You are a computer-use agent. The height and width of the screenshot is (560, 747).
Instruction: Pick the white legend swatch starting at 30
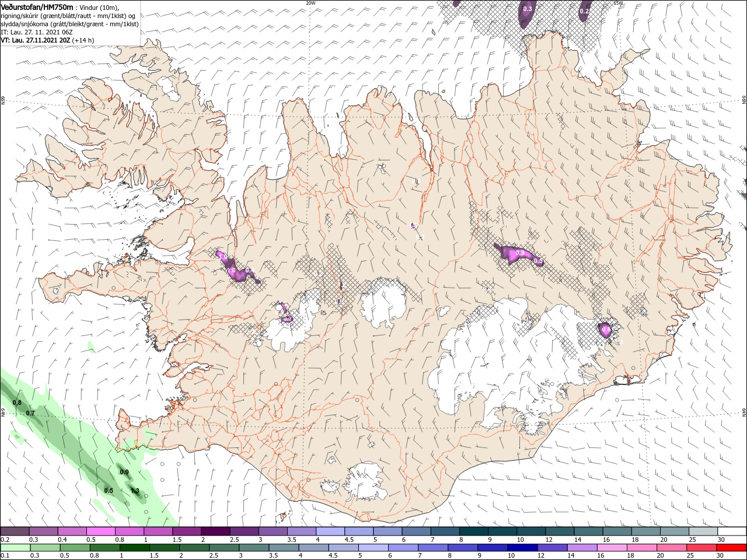tap(732, 531)
